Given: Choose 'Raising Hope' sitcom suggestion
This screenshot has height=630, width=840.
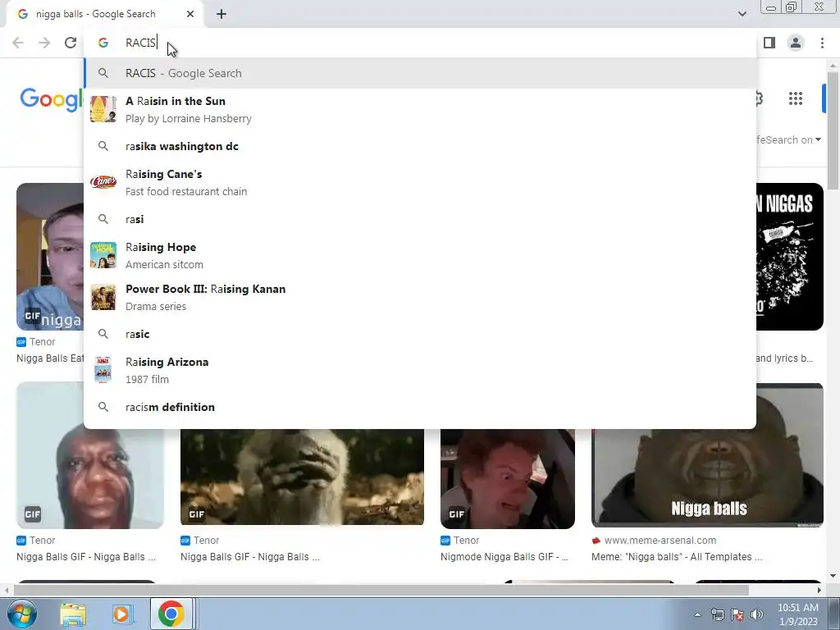Looking at the screenshot, I should coord(421,255).
